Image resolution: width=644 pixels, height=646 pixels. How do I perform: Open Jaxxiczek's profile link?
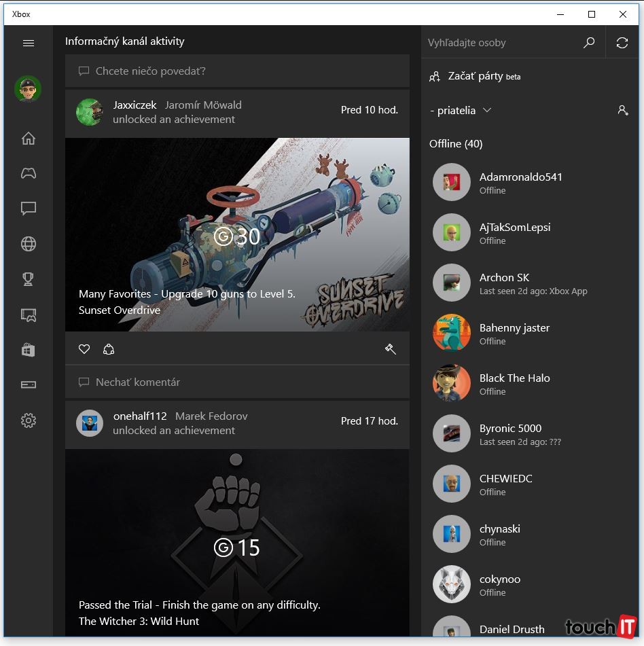(x=135, y=105)
